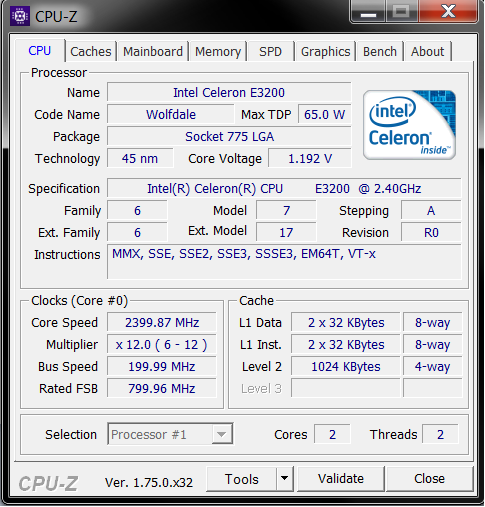Expand the Tools dropdown arrow
Screen dimensions: 485x507
[x=284, y=479]
